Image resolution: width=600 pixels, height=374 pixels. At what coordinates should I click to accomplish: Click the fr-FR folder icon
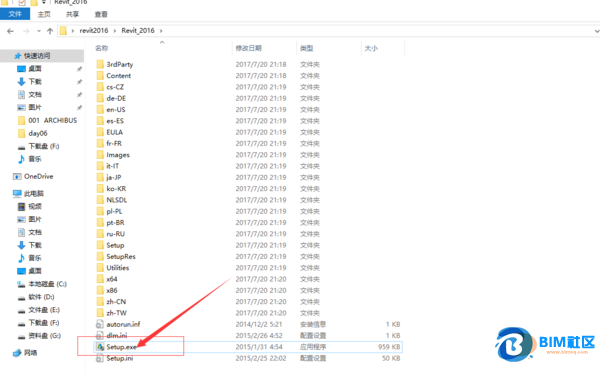point(100,143)
